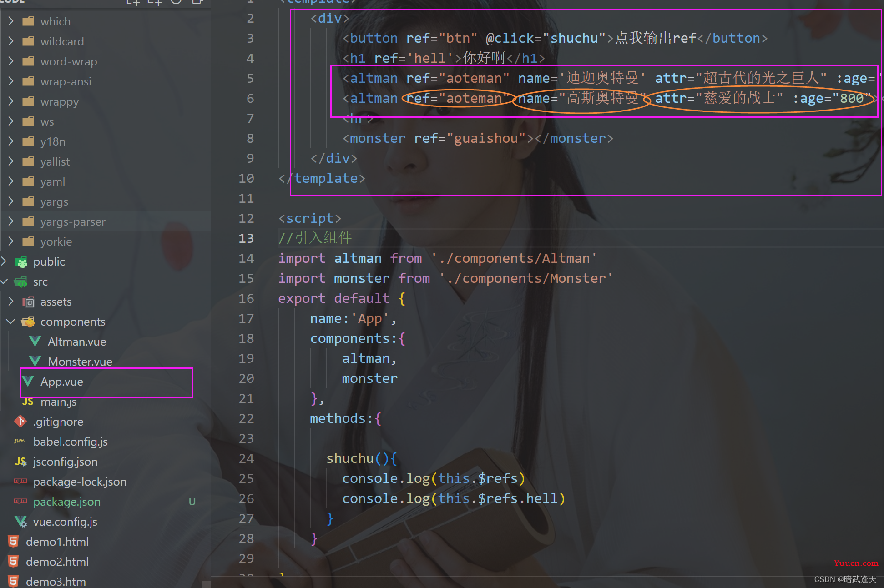Click the ws folder icon
The height and width of the screenshot is (588, 884).
(x=28, y=121)
